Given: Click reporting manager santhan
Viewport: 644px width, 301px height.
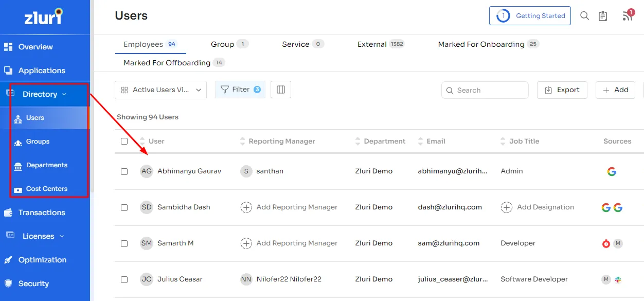Looking at the screenshot, I should pos(270,171).
